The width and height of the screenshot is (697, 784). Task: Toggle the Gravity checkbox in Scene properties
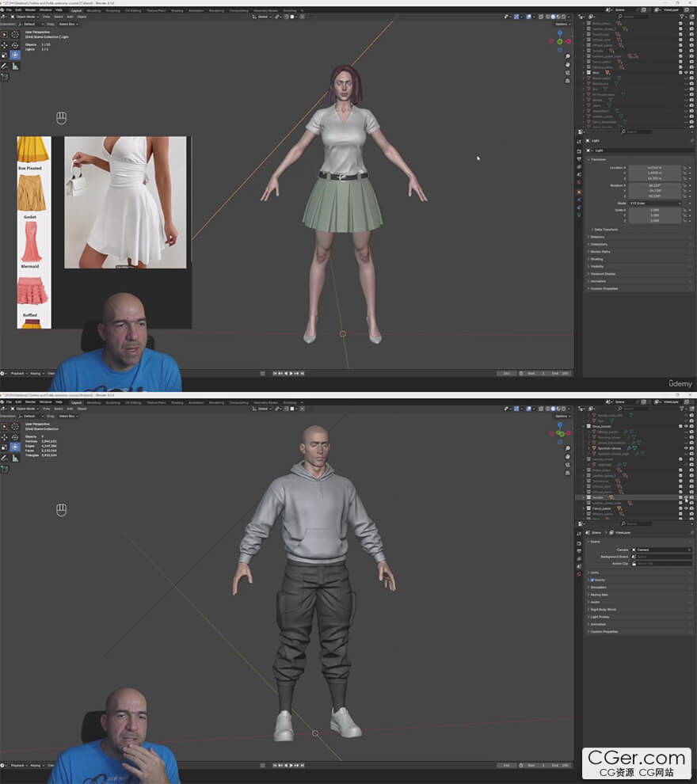coord(592,580)
